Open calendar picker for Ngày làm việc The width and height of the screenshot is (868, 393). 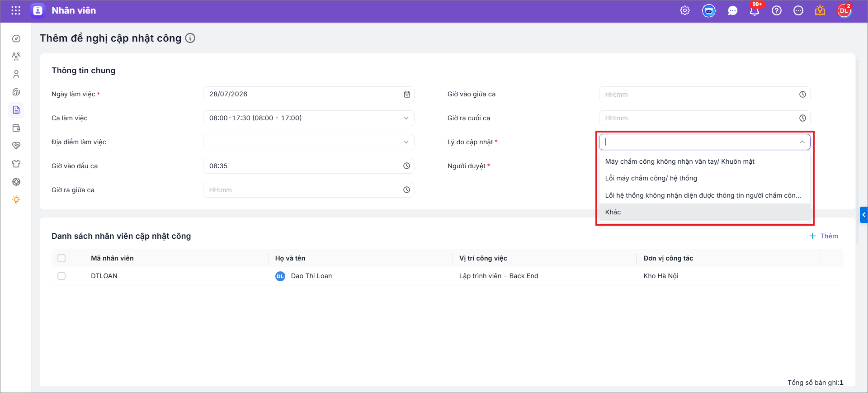(407, 94)
